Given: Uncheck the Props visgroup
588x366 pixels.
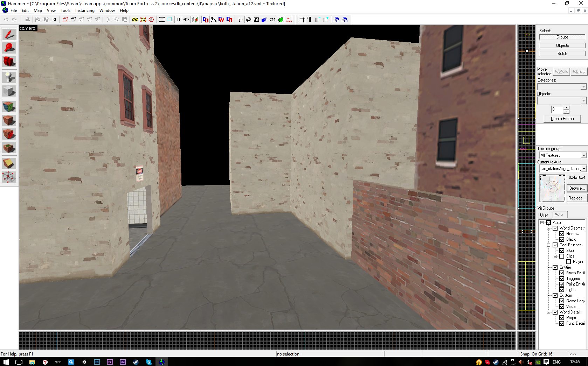Looking at the screenshot, I should tap(562, 318).
